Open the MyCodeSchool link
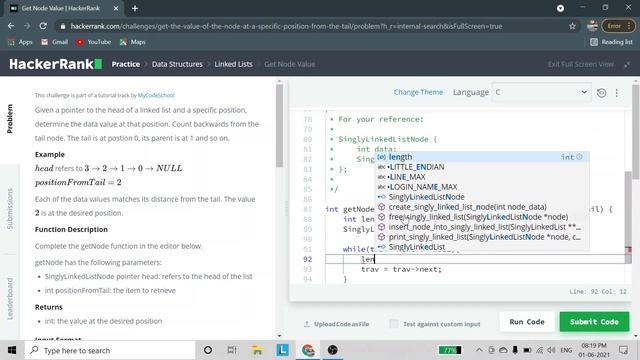The height and width of the screenshot is (360, 640). point(156,95)
